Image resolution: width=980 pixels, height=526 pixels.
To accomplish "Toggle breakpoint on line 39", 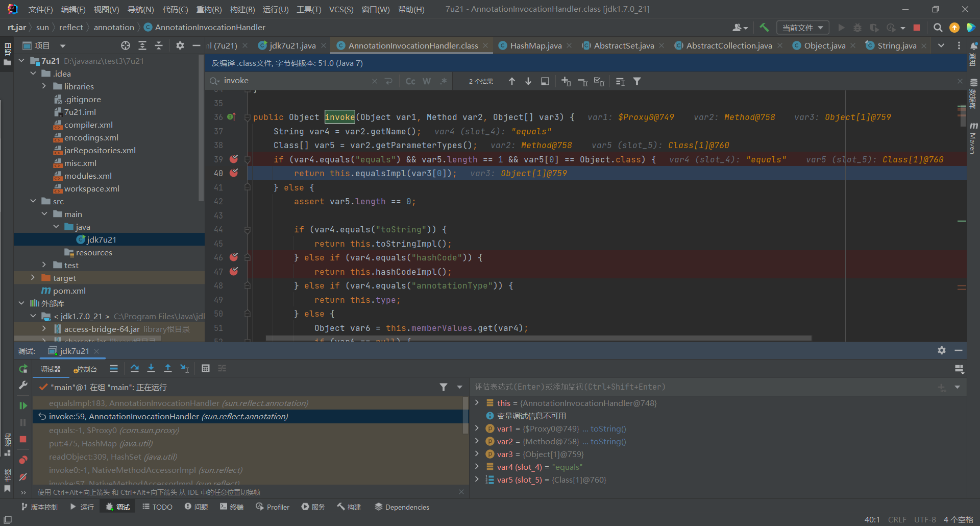I will pyautogui.click(x=234, y=159).
